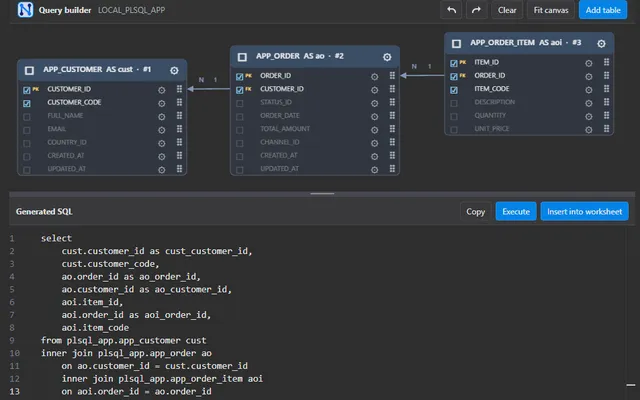This screenshot has width=640, height=400.
Task: Click Insert into worksheet button
Action: coord(584,211)
